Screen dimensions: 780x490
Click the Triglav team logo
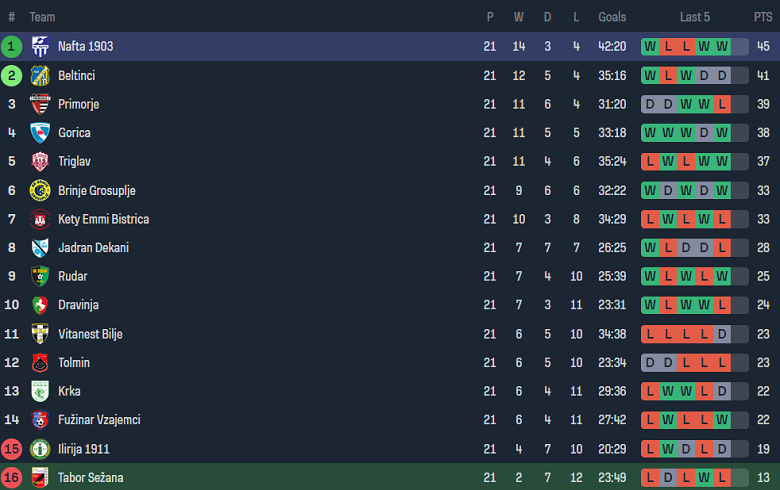40,161
